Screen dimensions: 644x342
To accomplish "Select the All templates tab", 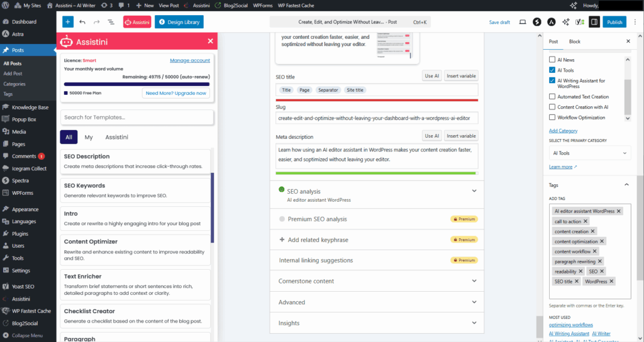I will pyautogui.click(x=69, y=137).
